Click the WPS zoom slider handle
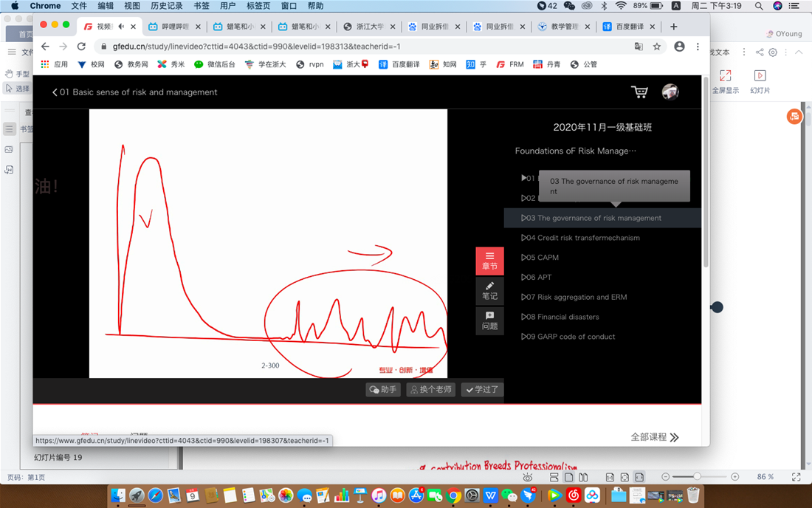812x508 pixels. 697,477
